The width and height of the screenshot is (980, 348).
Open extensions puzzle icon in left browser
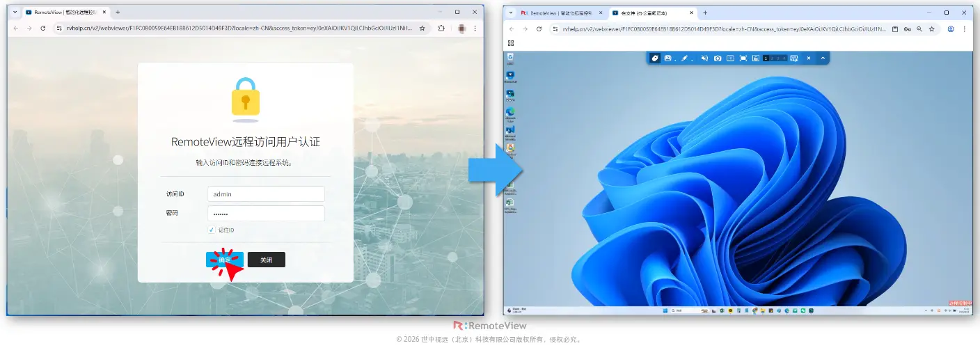pyautogui.click(x=441, y=29)
